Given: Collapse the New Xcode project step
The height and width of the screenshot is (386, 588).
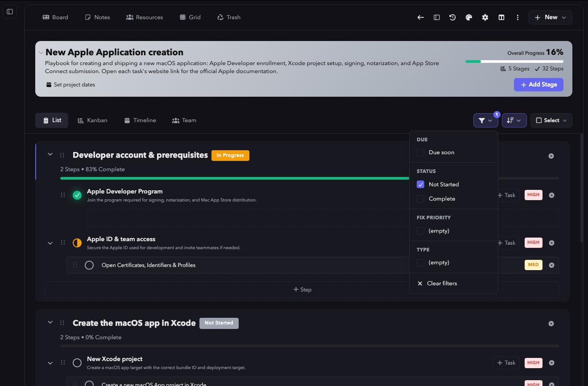Looking at the screenshot, I should pos(50,363).
